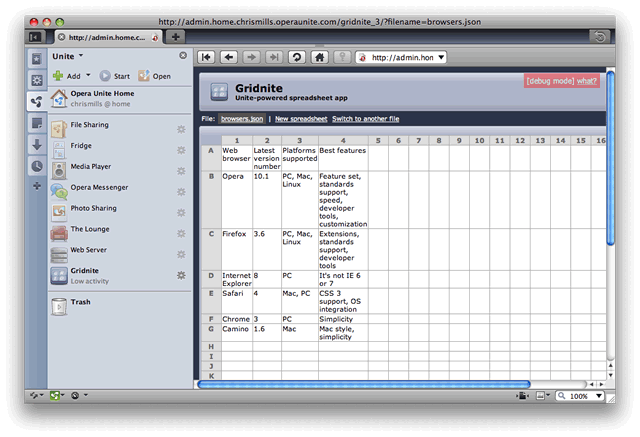The image size is (640, 437).
Task: Open Opera Link sync status dropdown
Action: [36, 395]
